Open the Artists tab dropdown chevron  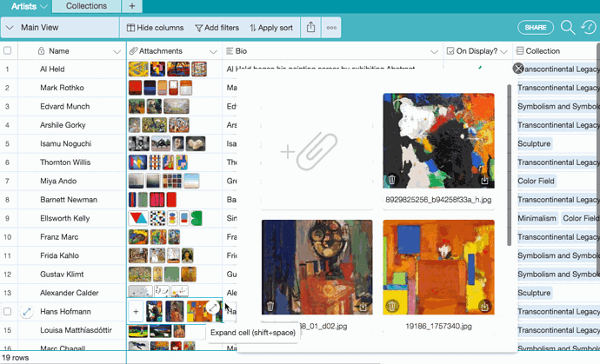pos(43,6)
